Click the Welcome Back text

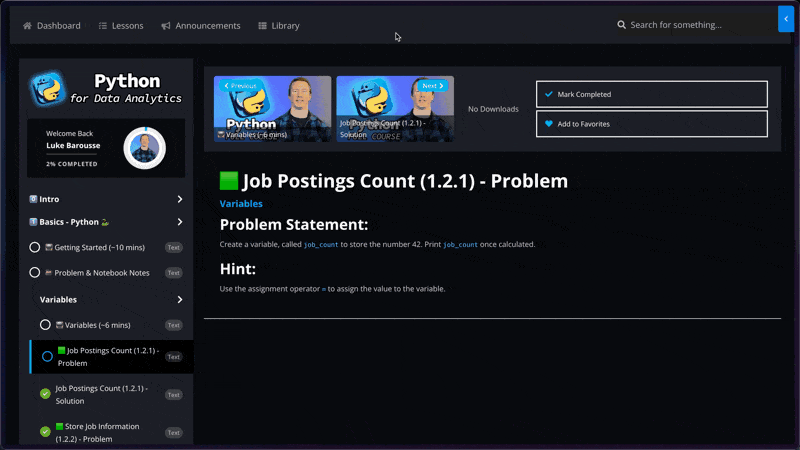(x=69, y=133)
